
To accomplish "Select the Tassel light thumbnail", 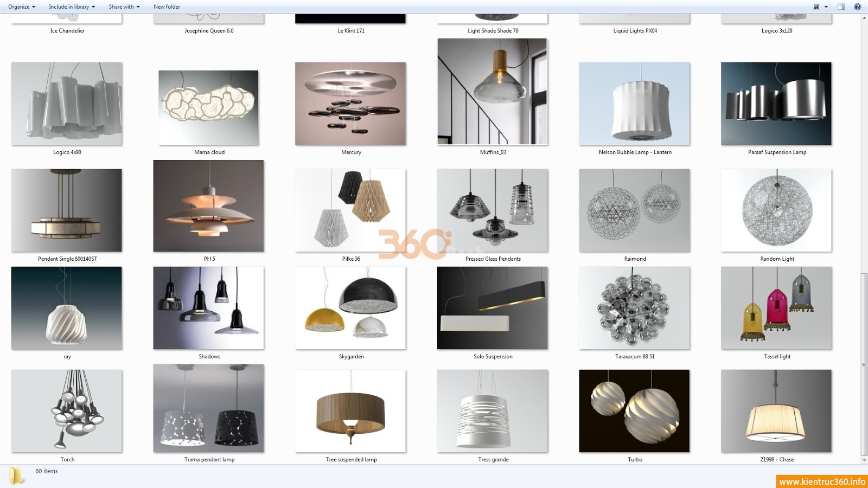I will [x=776, y=308].
